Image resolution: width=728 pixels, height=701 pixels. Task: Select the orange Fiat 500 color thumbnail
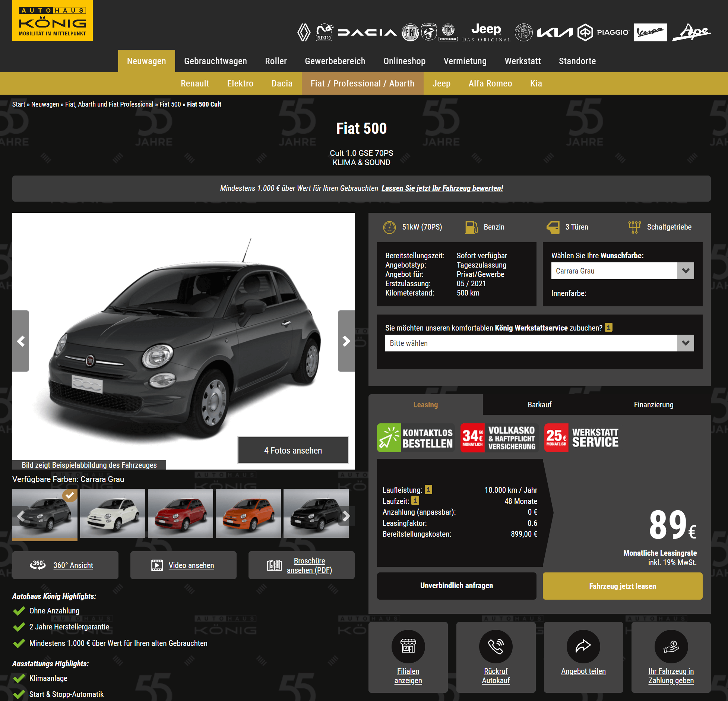248,514
